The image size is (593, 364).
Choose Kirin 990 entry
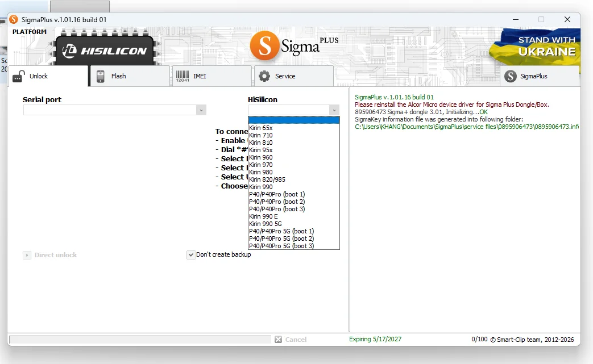pyautogui.click(x=294, y=187)
